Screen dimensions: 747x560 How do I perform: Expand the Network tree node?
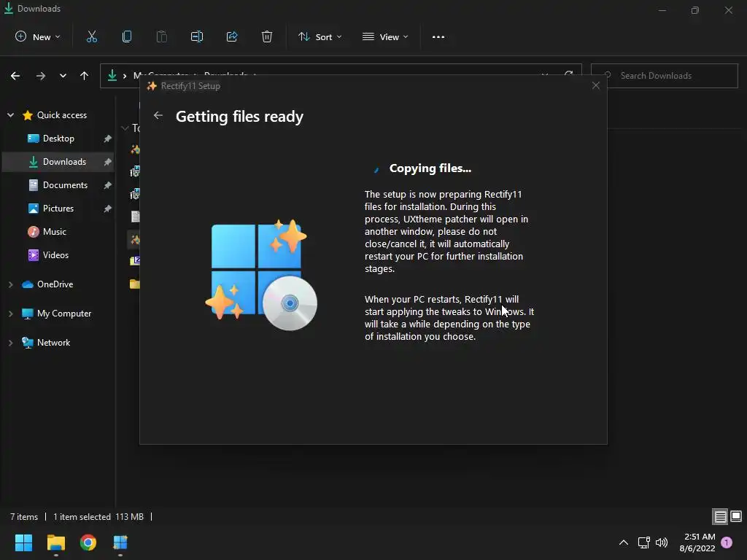click(x=10, y=343)
